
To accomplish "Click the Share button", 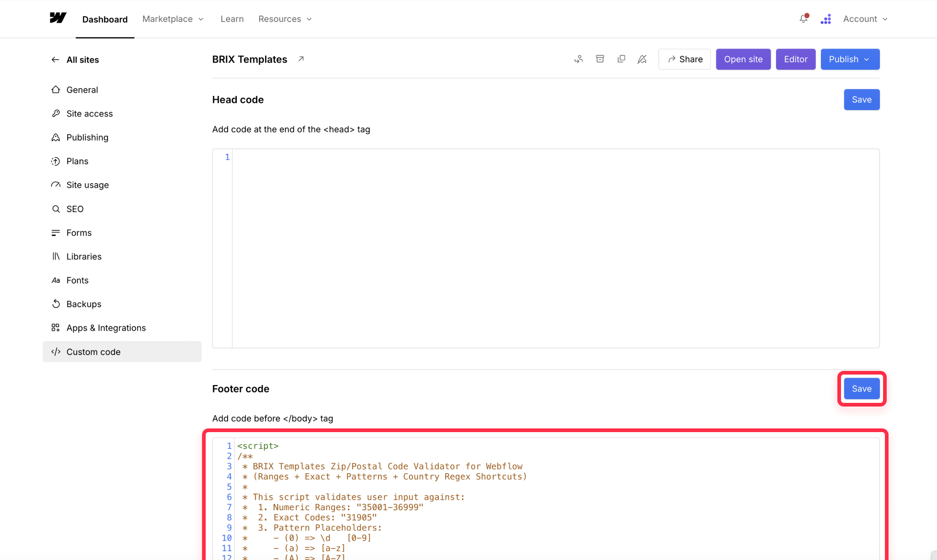I will (684, 59).
